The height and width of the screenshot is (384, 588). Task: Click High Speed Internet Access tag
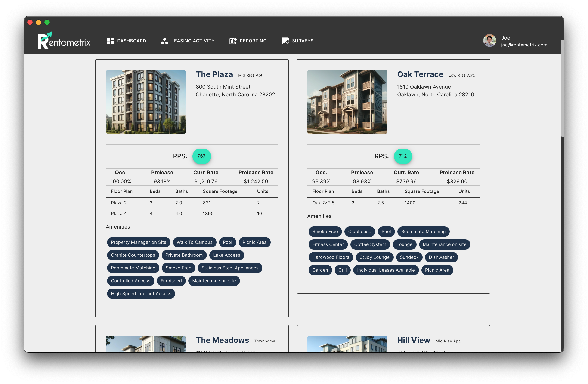point(141,293)
